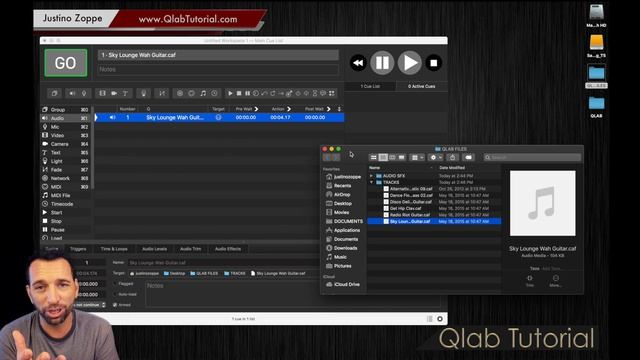Add a Stop cue from the toolbar
The image size is (640, 360).
(239, 93)
